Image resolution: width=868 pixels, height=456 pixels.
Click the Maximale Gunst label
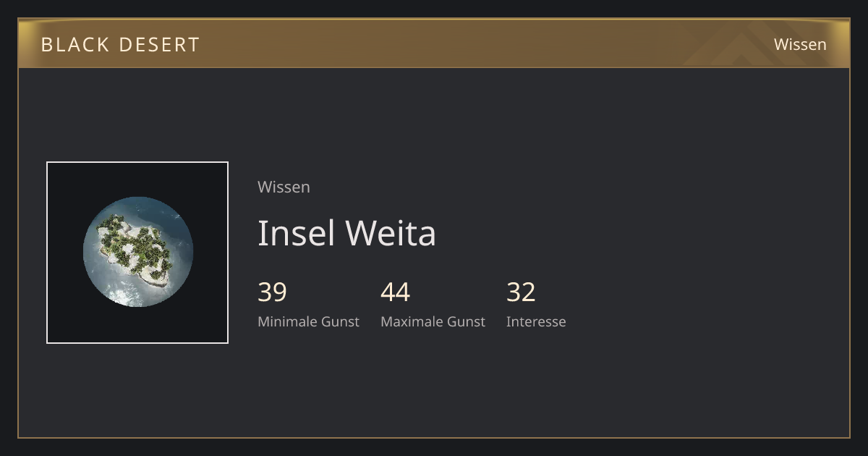pos(433,321)
